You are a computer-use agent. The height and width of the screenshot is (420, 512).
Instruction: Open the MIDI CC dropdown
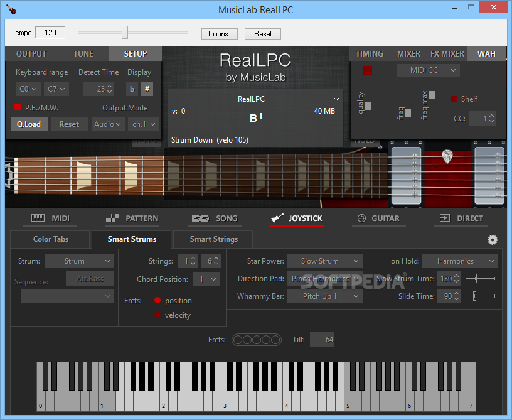pos(429,70)
